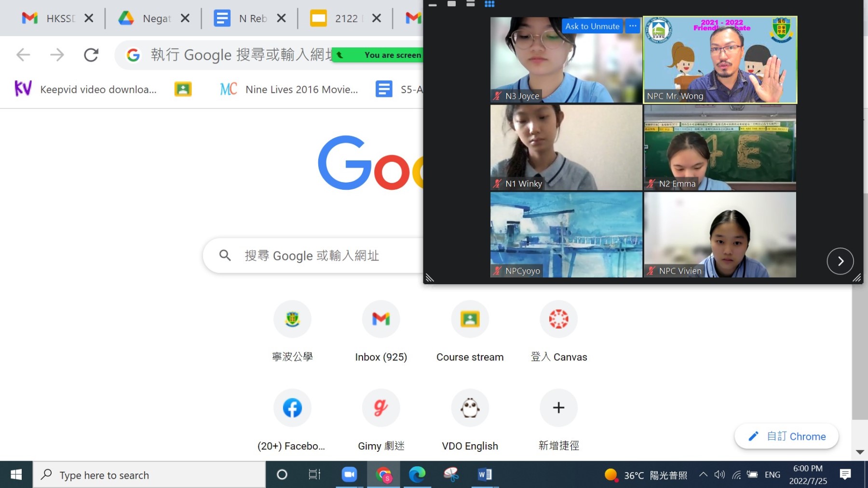Open the volume control in tray
This screenshot has width=868, height=488.
tap(719, 475)
